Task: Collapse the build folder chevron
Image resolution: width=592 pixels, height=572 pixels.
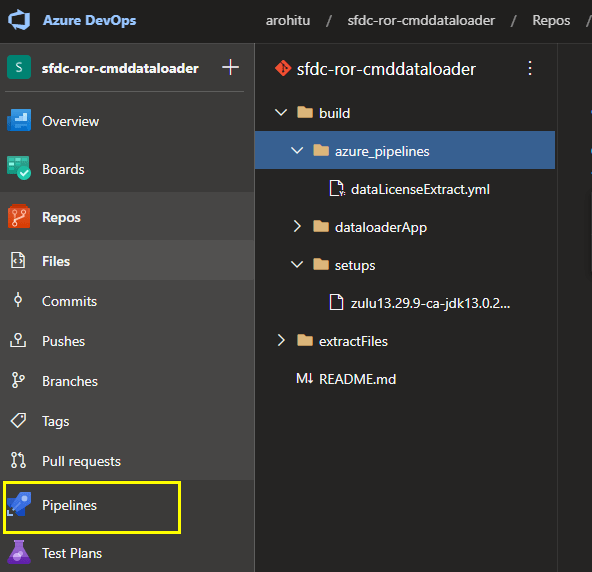Action: (x=281, y=112)
